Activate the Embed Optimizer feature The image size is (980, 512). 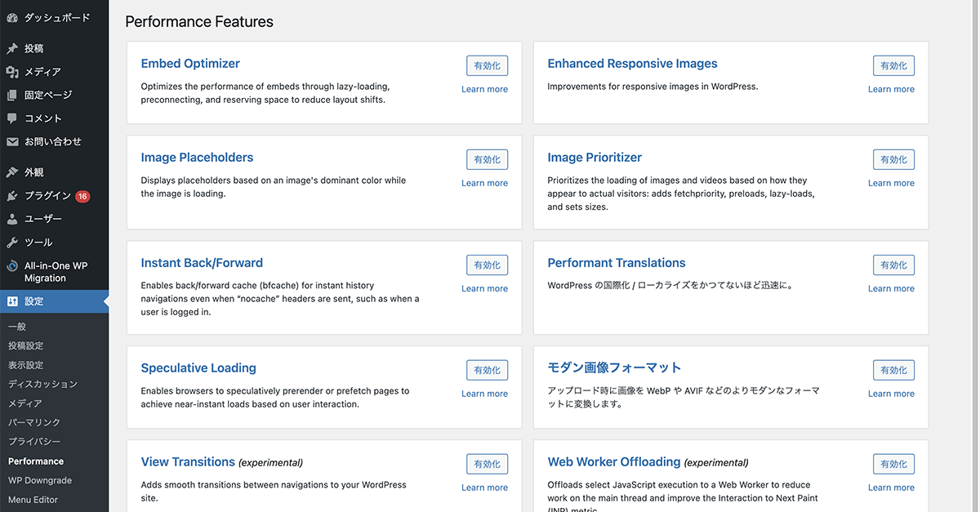click(x=487, y=66)
